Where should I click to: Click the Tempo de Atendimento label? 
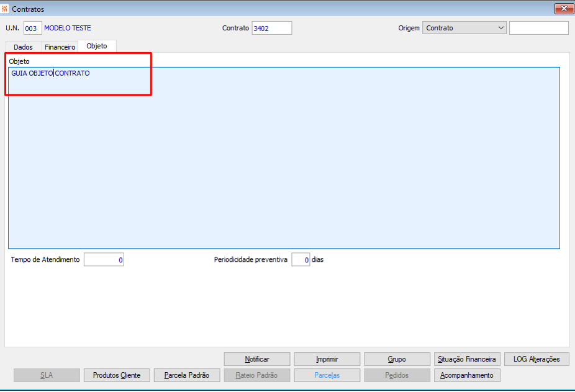tap(45, 259)
